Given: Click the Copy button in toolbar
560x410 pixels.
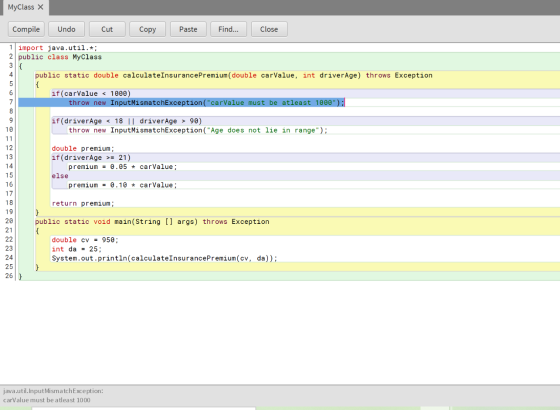Looking at the screenshot, I should point(148,29).
